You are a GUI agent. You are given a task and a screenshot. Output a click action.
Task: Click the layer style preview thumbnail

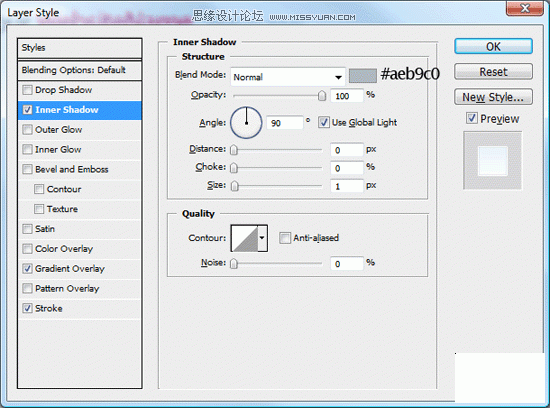tap(492, 161)
